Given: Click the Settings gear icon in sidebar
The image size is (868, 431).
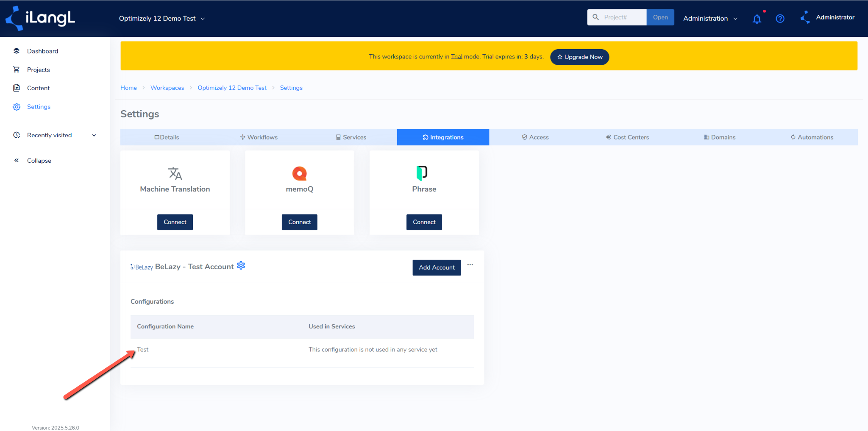Looking at the screenshot, I should click(x=17, y=107).
